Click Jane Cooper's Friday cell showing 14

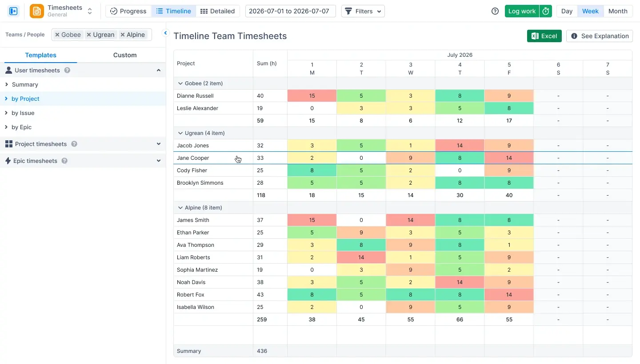[x=509, y=158]
